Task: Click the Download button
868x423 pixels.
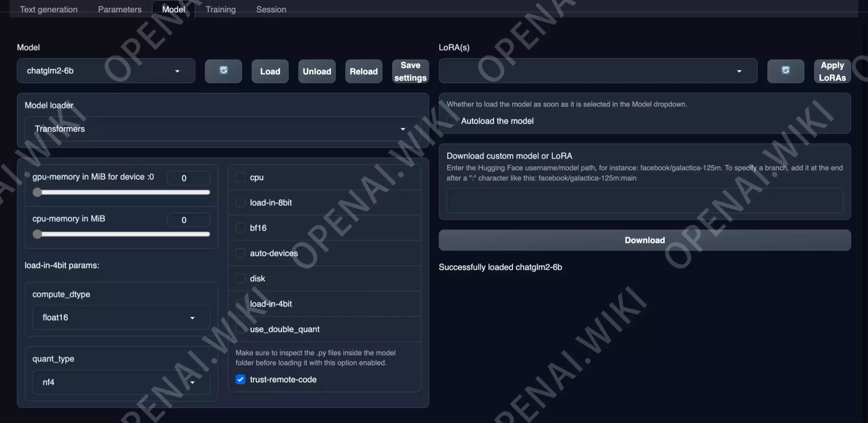Action: (645, 240)
